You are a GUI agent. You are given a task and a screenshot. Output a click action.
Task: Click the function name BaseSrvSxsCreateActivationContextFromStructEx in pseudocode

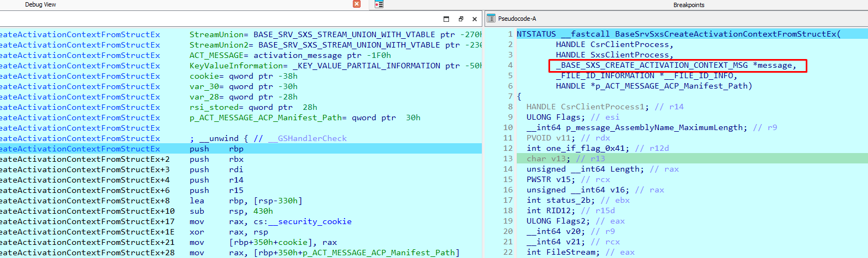click(x=725, y=34)
